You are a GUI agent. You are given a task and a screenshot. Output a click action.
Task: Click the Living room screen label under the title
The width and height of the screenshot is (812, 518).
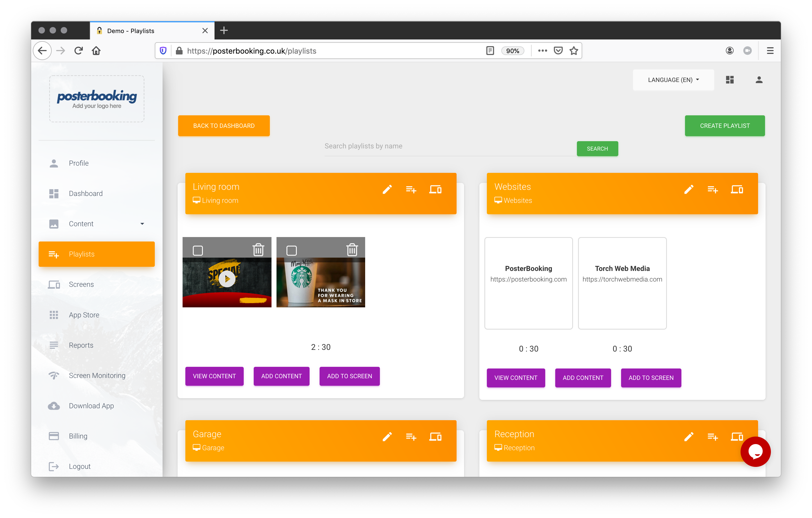pyautogui.click(x=215, y=200)
